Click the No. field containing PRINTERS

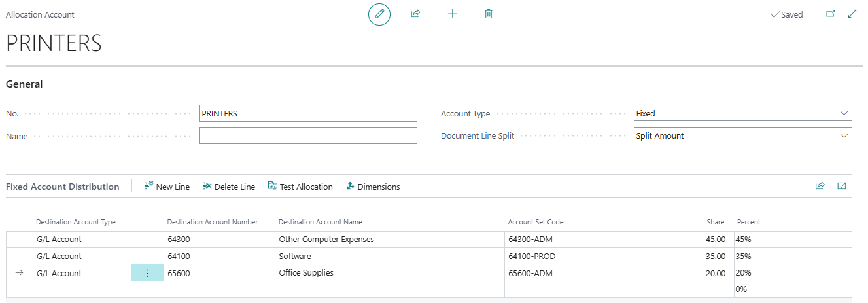tap(307, 113)
